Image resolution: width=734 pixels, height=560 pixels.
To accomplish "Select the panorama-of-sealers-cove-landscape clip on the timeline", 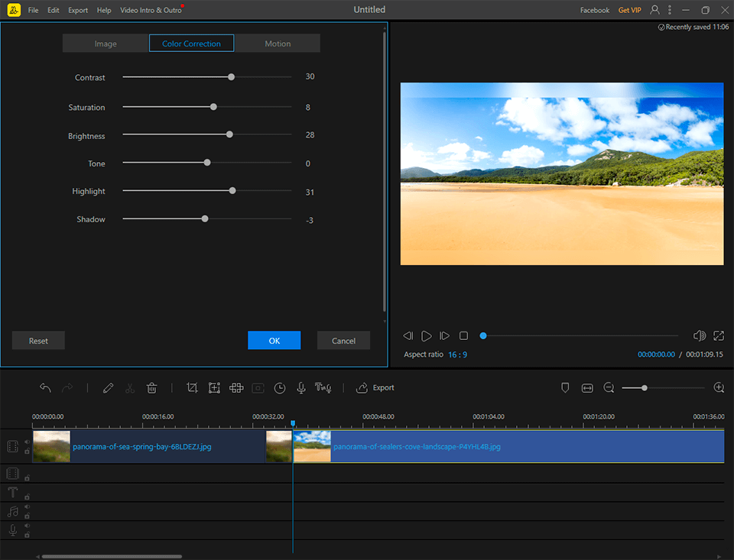I will (505, 445).
